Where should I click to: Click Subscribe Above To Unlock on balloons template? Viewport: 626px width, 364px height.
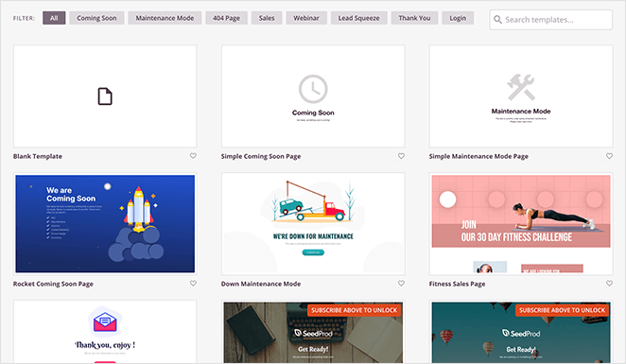point(562,310)
